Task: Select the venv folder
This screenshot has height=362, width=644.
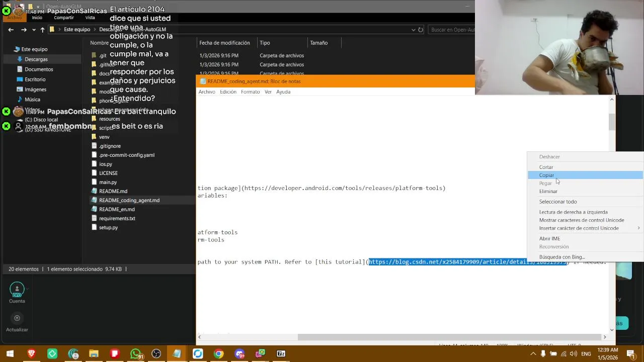Action: point(104,137)
